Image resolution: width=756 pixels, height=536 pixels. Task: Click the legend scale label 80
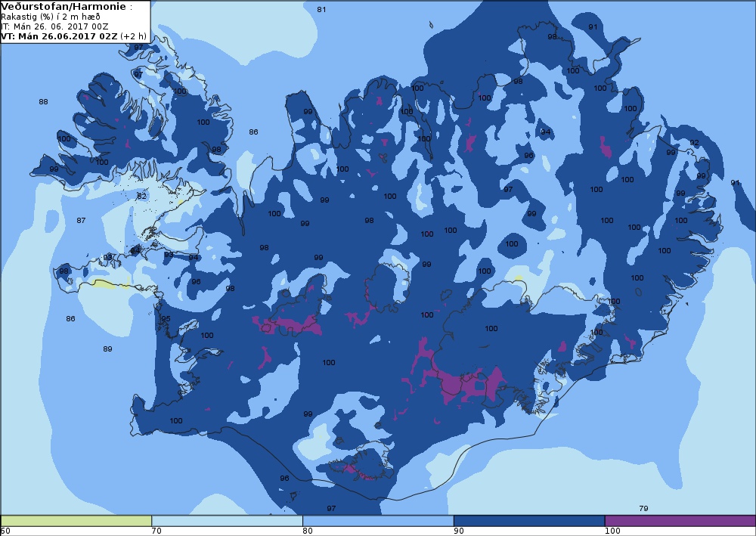coord(308,531)
